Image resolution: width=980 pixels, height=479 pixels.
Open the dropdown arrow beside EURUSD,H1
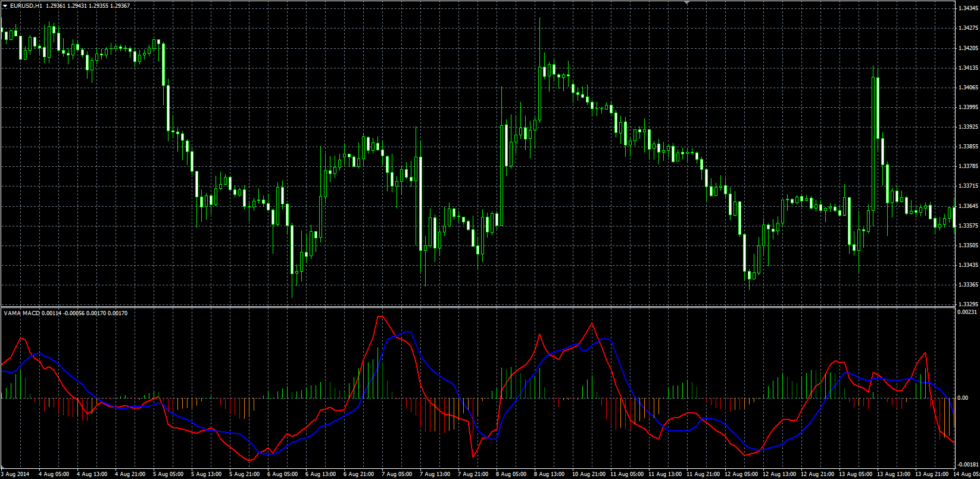pyautogui.click(x=5, y=5)
